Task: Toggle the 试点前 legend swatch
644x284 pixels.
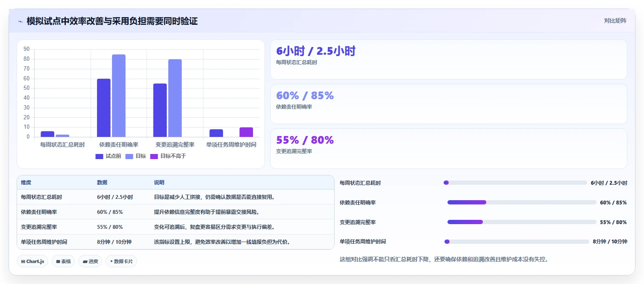Action: pyautogui.click(x=100, y=156)
